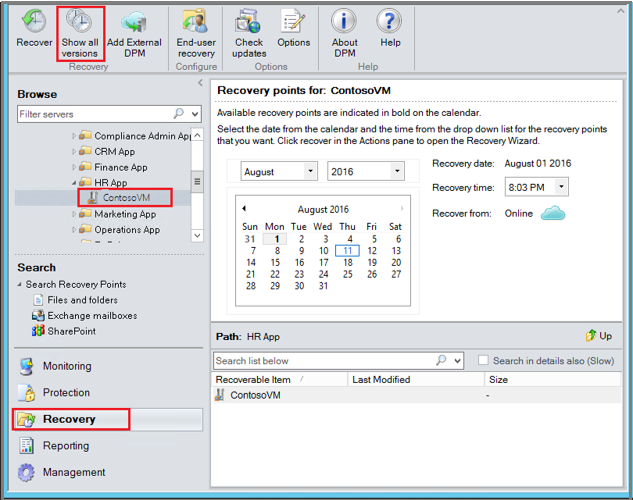
Task: Select August 1 on the calendar
Action: click(275, 239)
